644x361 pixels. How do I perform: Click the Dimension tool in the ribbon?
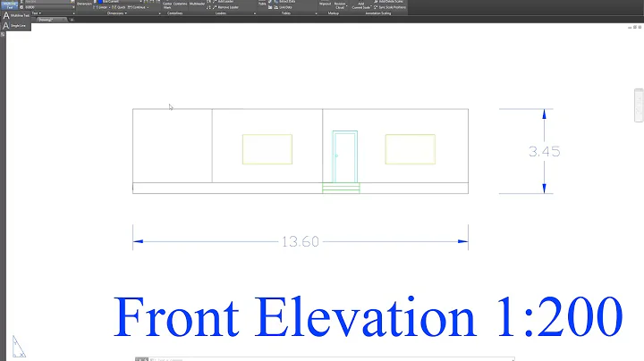pos(84,4)
